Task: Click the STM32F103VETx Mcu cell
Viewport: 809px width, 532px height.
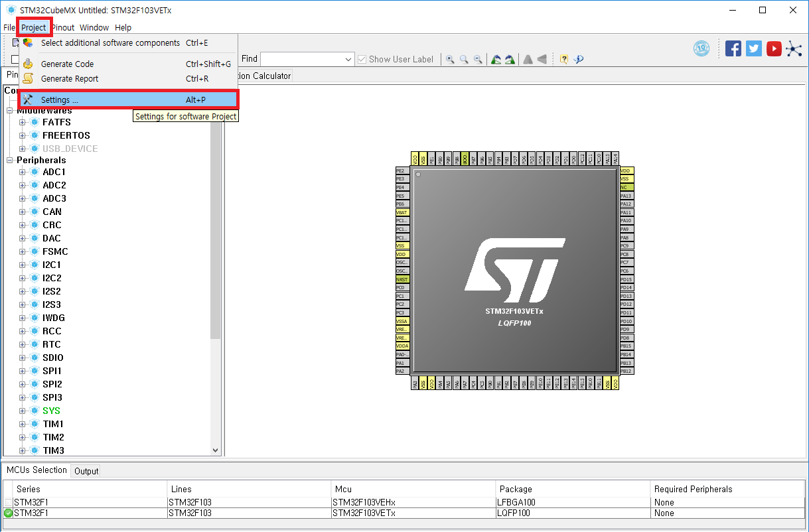Action: click(414, 513)
